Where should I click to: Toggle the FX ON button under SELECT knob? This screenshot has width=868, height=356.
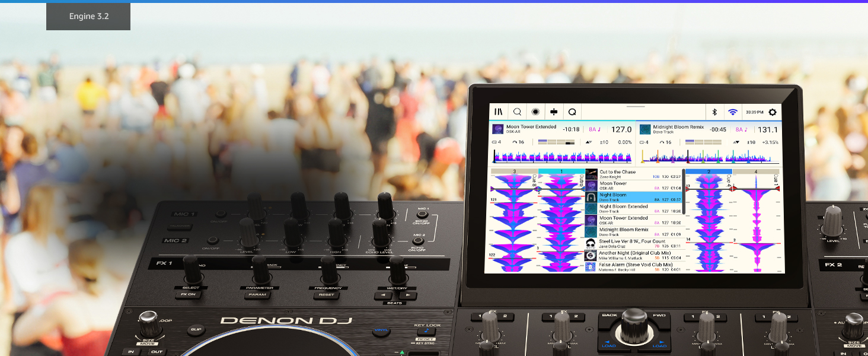pyautogui.click(x=189, y=294)
